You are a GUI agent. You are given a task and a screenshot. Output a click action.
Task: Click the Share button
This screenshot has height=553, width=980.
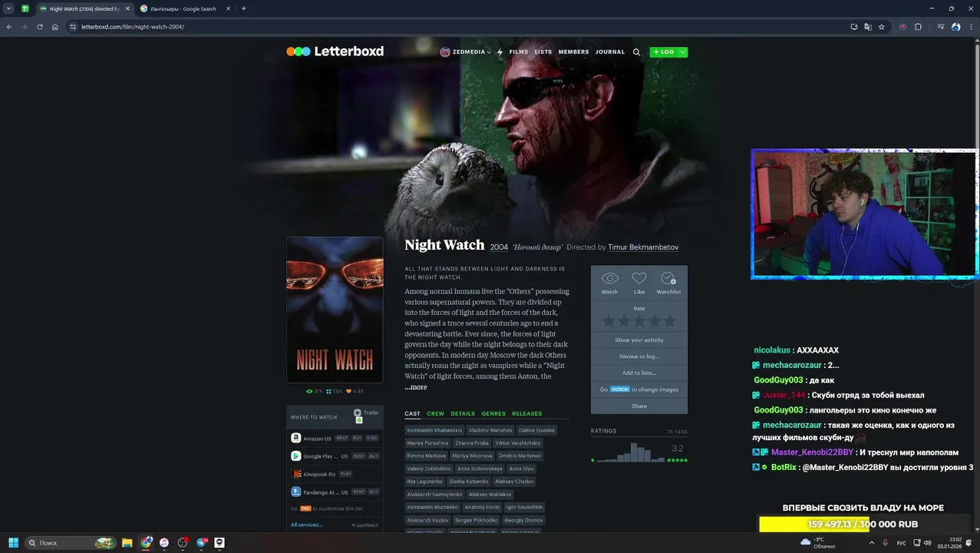click(x=639, y=406)
